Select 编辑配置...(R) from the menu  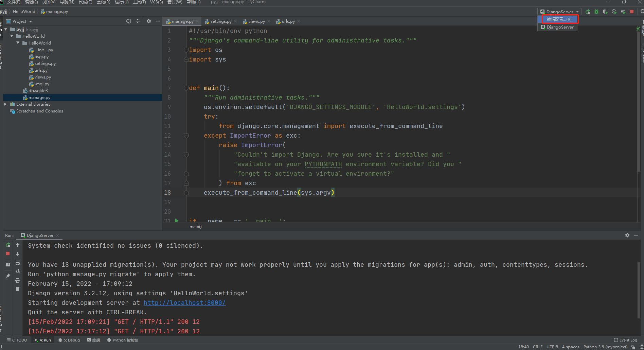tap(558, 19)
